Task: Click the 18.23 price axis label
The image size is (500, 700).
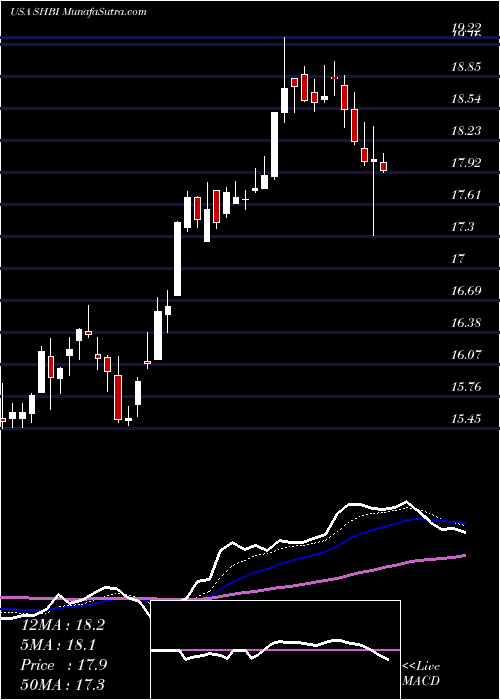Action: click(x=466, y=131)
